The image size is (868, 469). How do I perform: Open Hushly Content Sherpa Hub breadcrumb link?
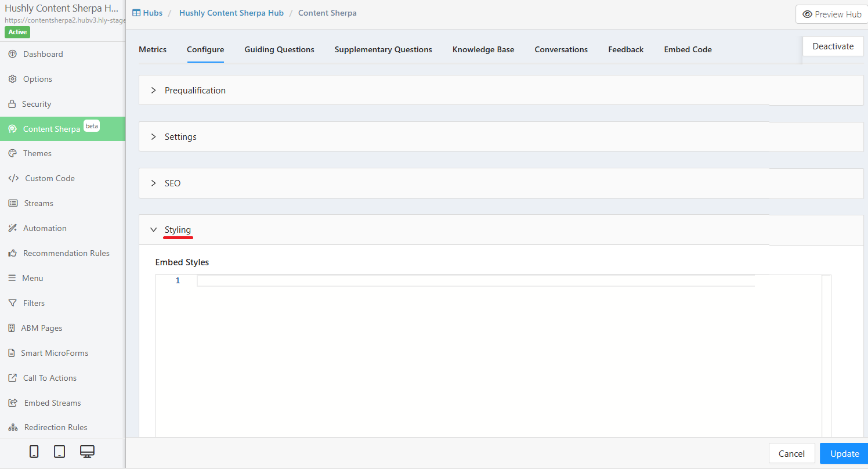[x=232, y=13]
